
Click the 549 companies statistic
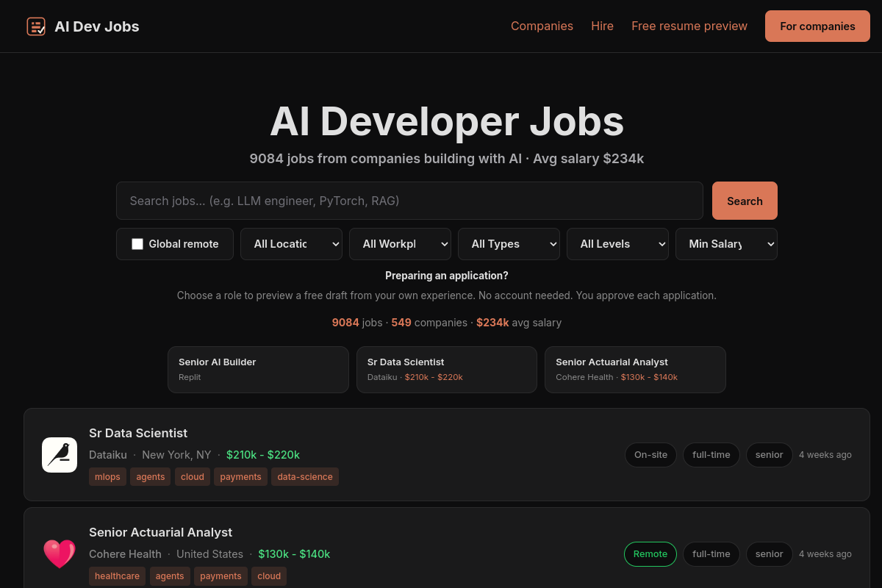pos(429,323)
